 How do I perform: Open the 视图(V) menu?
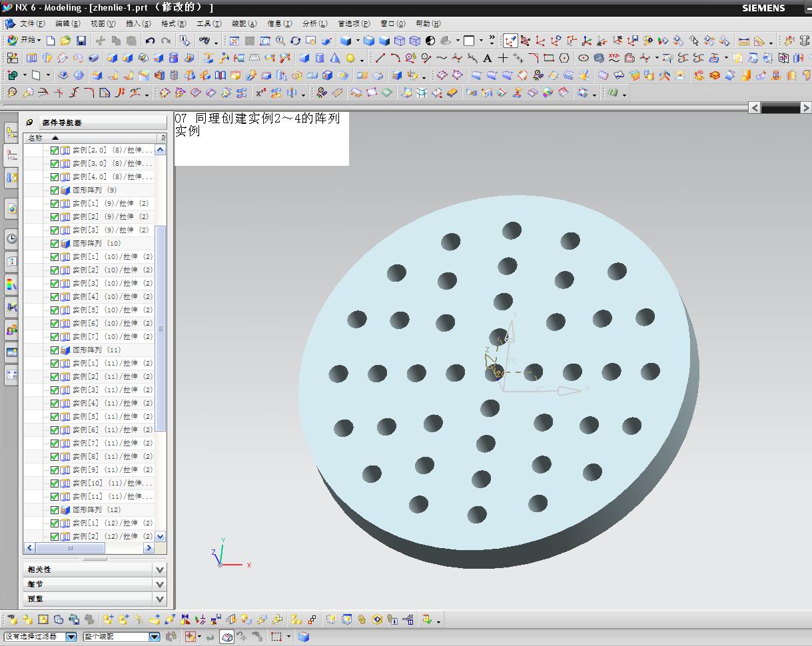pyautogui.click(x=103, y=24)
